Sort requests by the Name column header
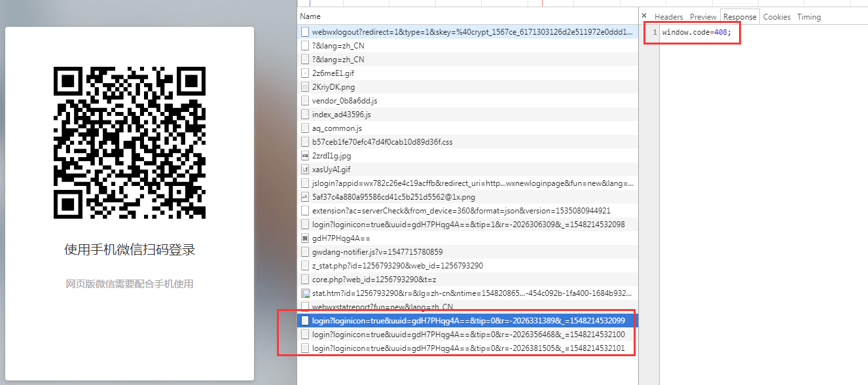Viewport: 868px width, 385px height. click(x=311, y=16)
